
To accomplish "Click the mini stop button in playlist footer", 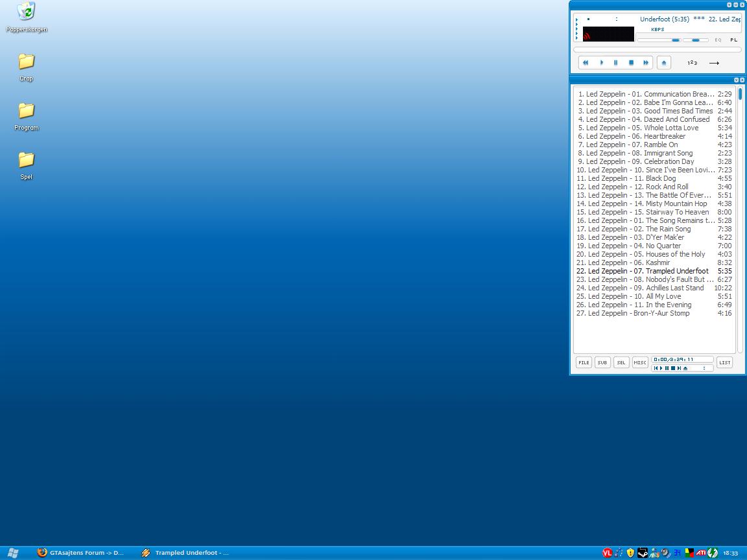I will [x=672, y=368].
